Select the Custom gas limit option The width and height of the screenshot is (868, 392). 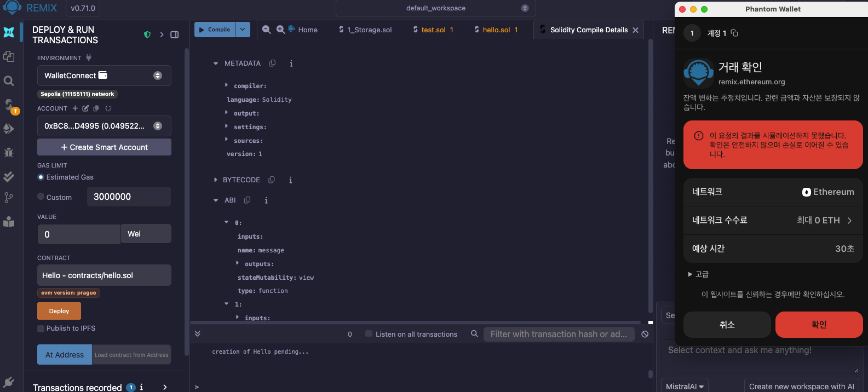(x=41, y=197)
